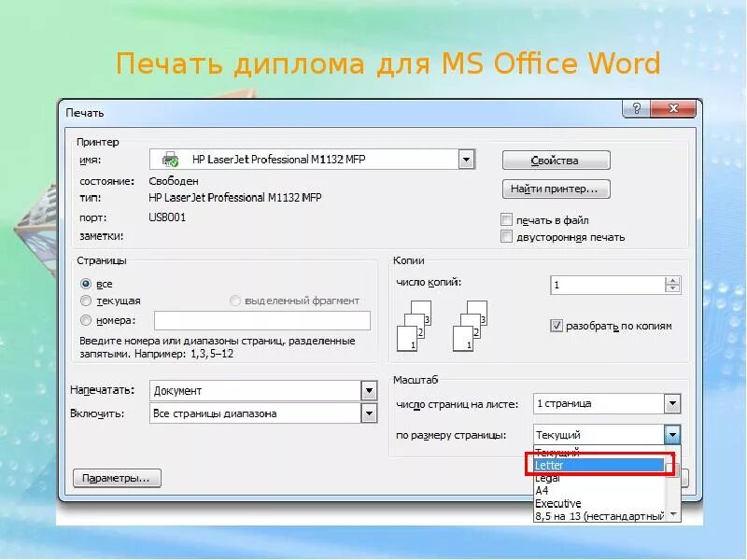
Task: Click the Найти принтер... button
Action: coord(556,189)
